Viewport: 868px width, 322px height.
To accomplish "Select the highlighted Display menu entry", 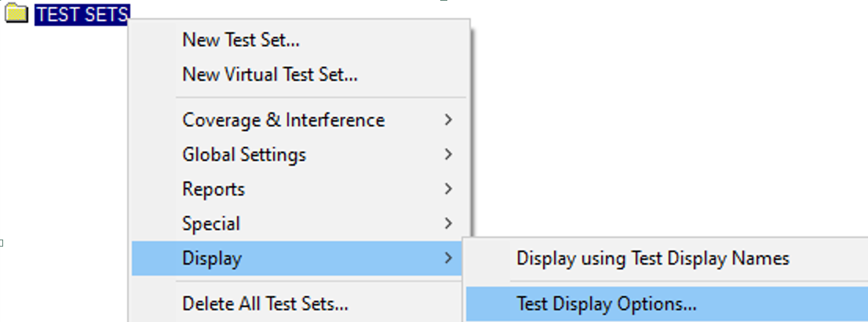I will (x=297, y=258).
